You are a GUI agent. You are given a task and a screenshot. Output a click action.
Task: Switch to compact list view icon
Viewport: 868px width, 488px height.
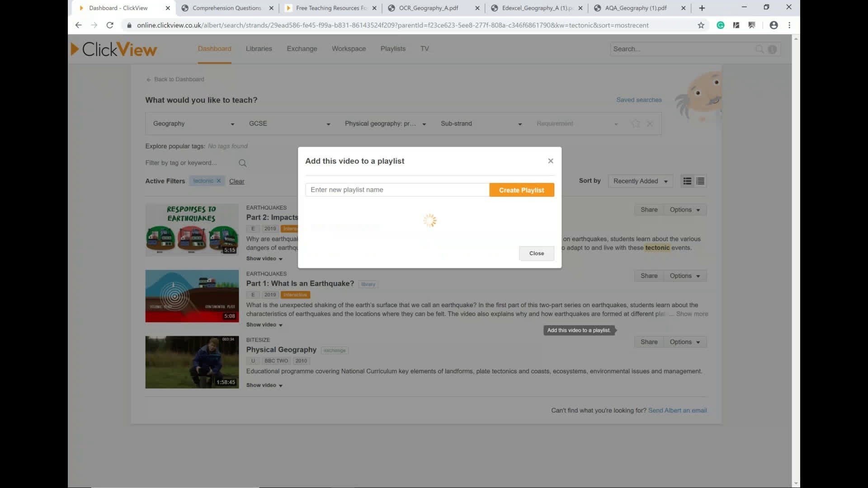click(700, 181)
